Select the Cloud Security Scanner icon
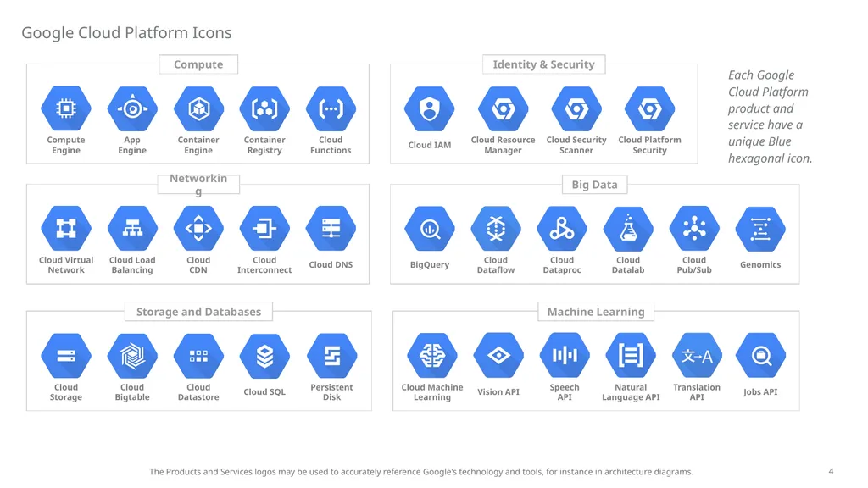The height and width of the screenshot is (488, 868). (x=576, y=108)
